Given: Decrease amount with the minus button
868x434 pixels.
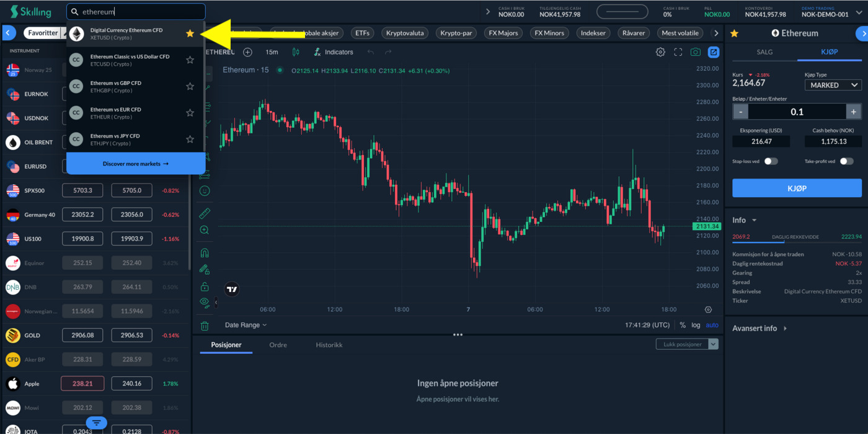Looking at the screenshot, I should pyautogui.click(x=740, y=112).
